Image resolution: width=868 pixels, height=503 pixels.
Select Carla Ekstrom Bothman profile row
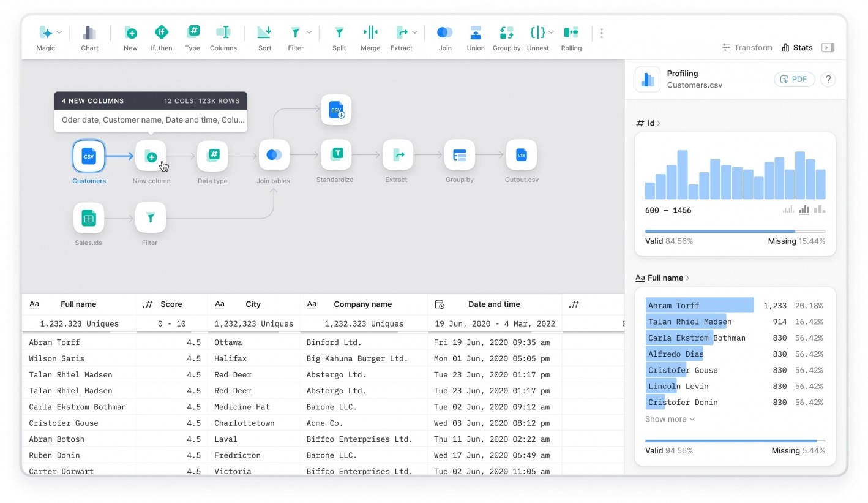point(735,338)
